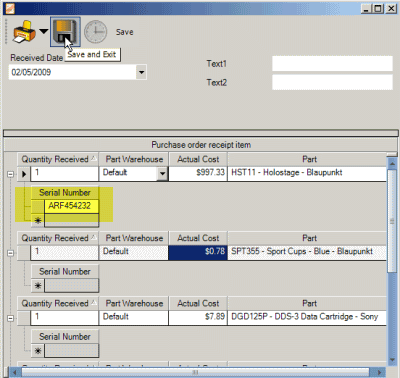Click the serial number ARF454232 cell
Viewport: 400px width, 378px height.
(71, 206)
